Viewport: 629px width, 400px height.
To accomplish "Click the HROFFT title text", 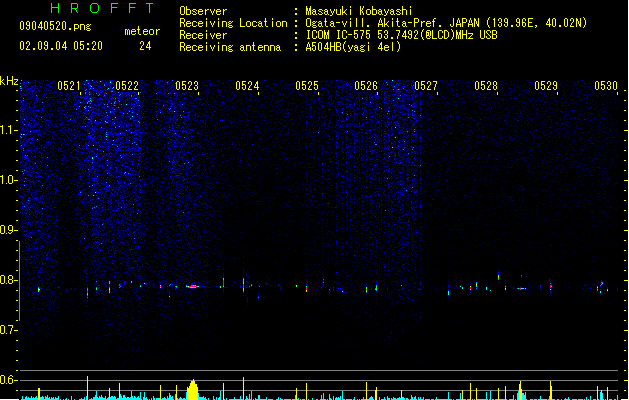I will [102, 8].
